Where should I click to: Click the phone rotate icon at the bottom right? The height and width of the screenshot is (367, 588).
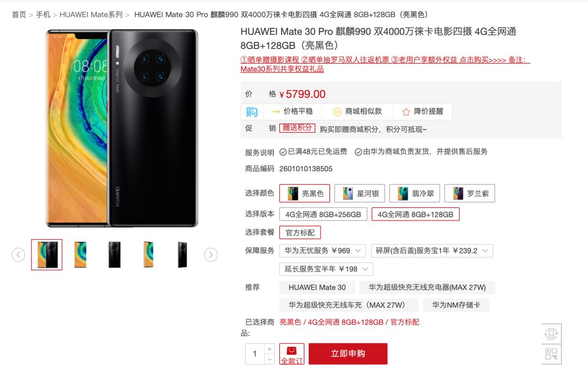pyautogui.click(x=551, y=334)
